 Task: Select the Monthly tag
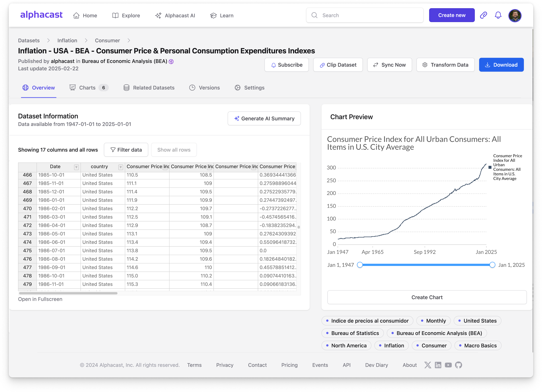point(433,321)
